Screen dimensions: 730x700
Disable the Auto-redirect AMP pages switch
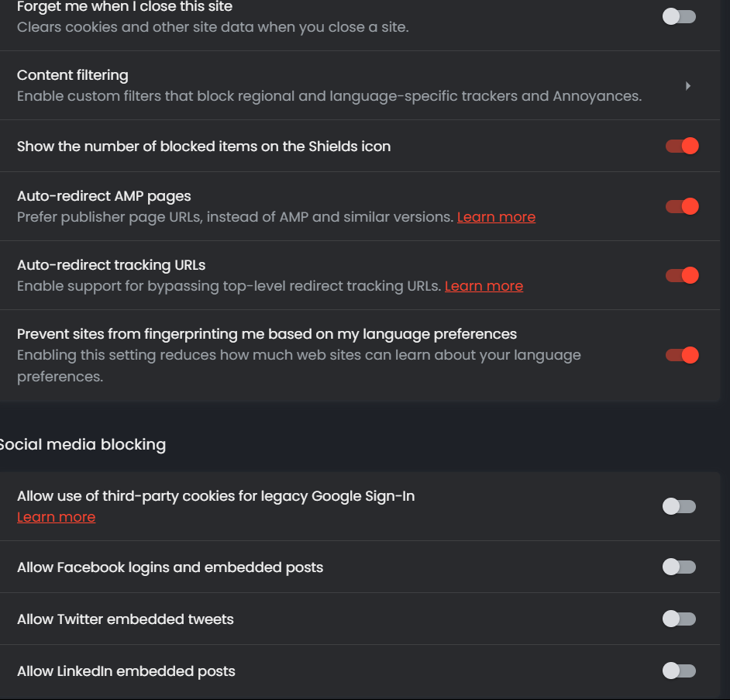682,206
